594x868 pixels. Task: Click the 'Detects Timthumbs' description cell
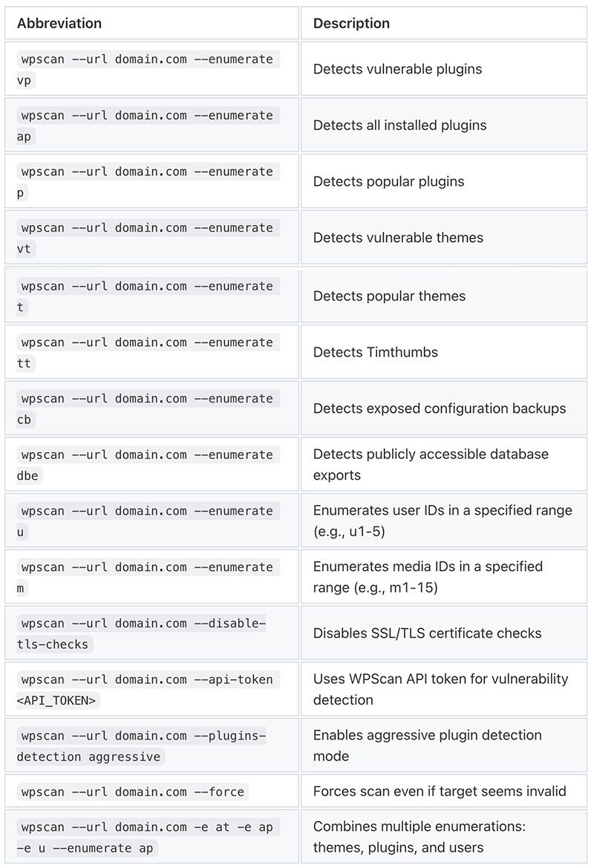pyautogui.click(x=376, y=352)
